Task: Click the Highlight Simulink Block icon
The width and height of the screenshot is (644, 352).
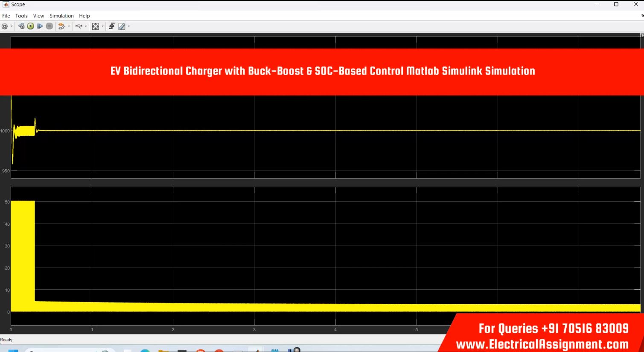Action: click(x=61, y=26)
